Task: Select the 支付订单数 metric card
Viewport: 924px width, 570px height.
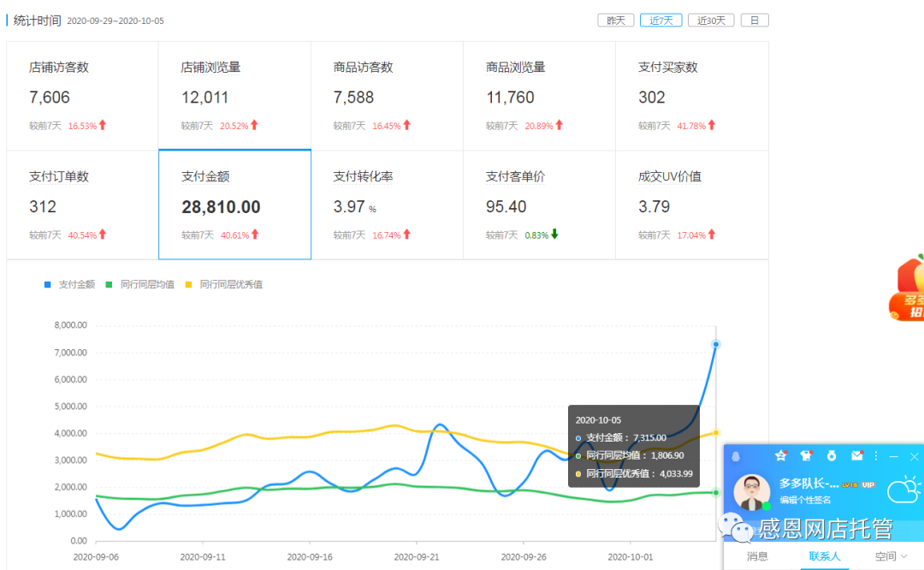Action: click(x=82, y=205)
